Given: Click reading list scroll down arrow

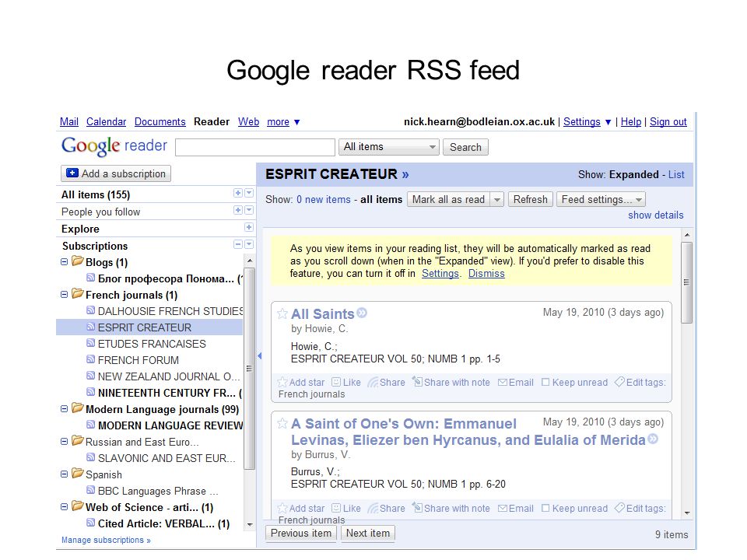Looking at the screenshot, I should click(687, 513).
